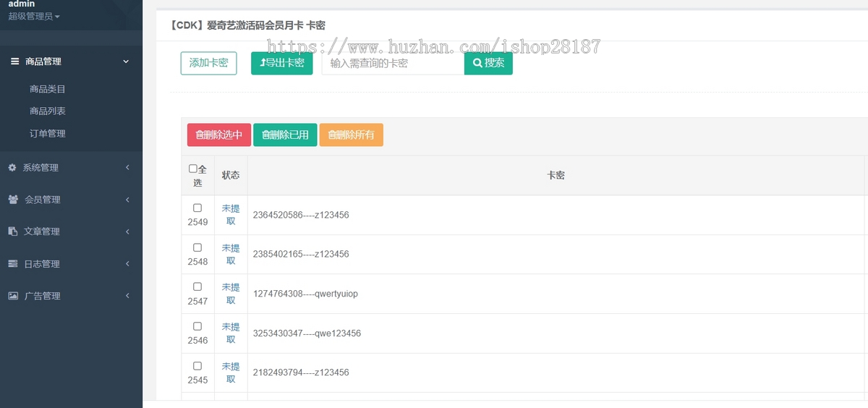Check the box for row 2548
The width and height of the screenshot is (868, 408).
197,247
